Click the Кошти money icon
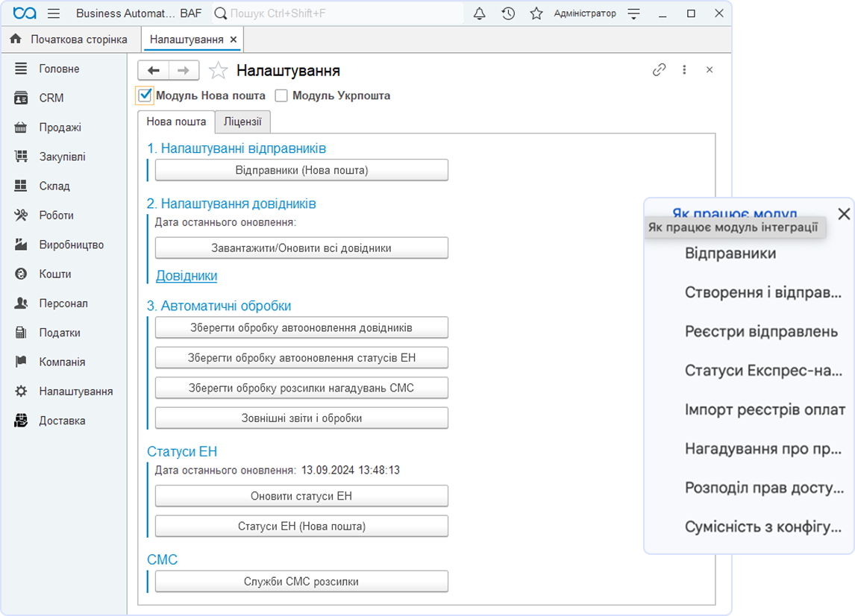Image resolution: width=855 pixels, height=616 pixels. point(21,274)
